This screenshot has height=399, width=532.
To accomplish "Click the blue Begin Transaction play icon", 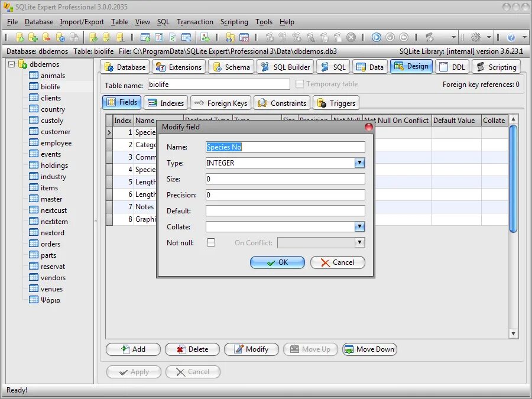I will (x=377, y=37).
